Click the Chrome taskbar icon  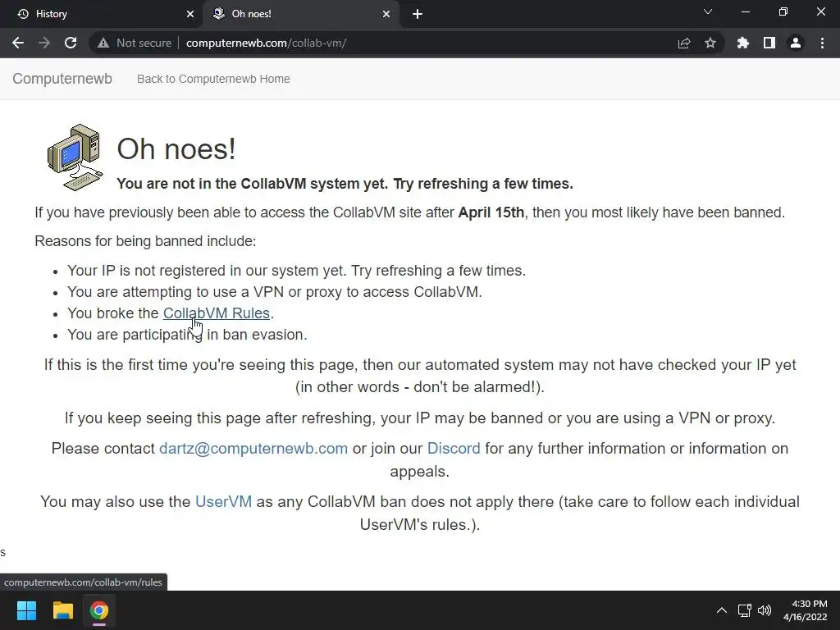click(99, 610)
